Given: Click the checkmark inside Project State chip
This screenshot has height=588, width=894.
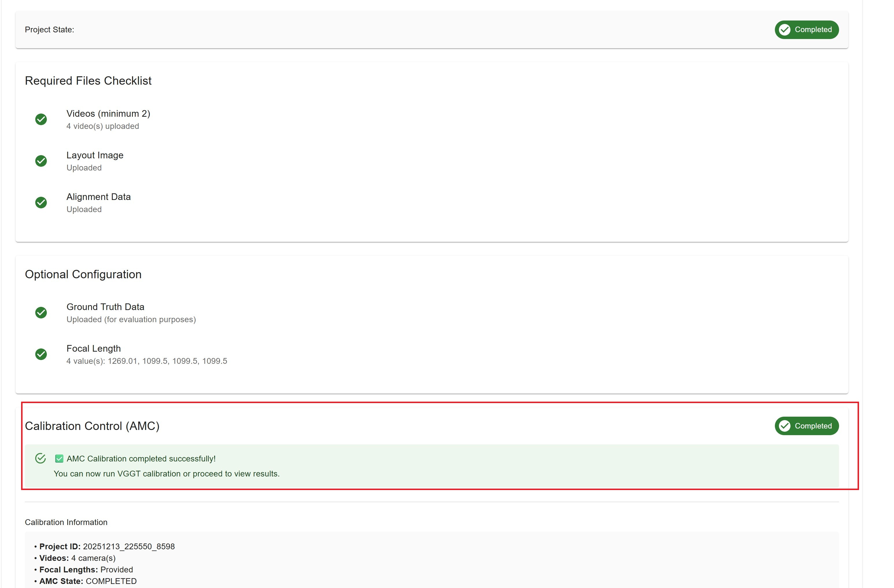Looking at the screenshot, I should 785,30.
